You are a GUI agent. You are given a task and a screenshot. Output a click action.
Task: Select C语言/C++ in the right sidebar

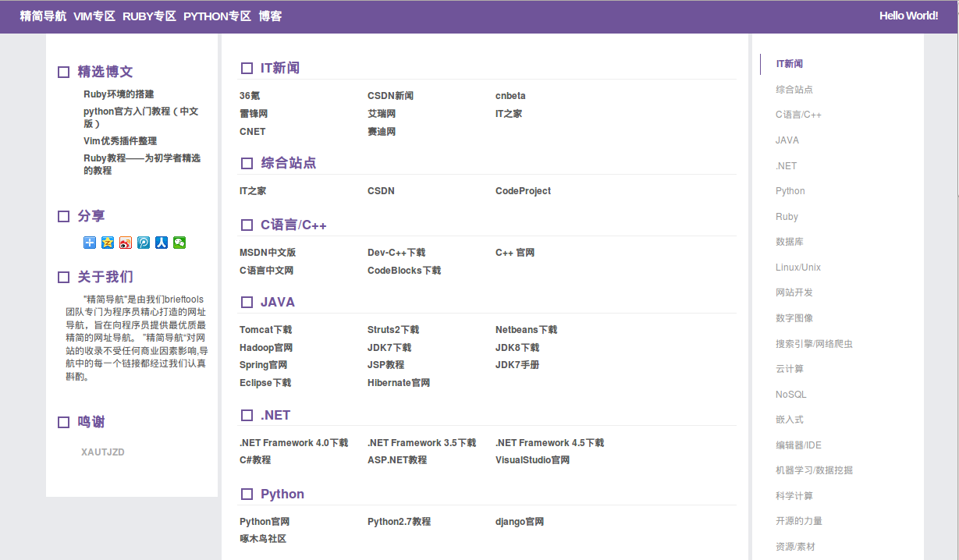point(799,115)
